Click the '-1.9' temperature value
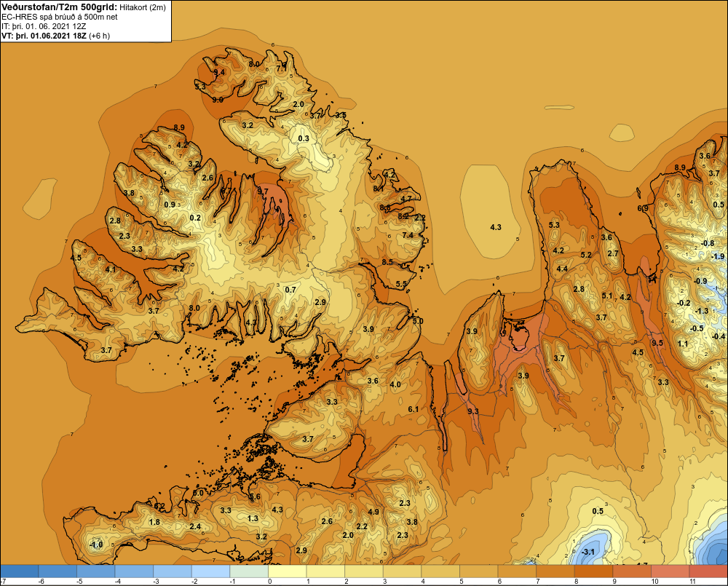The image size is (728, 586). pos(718,257)
